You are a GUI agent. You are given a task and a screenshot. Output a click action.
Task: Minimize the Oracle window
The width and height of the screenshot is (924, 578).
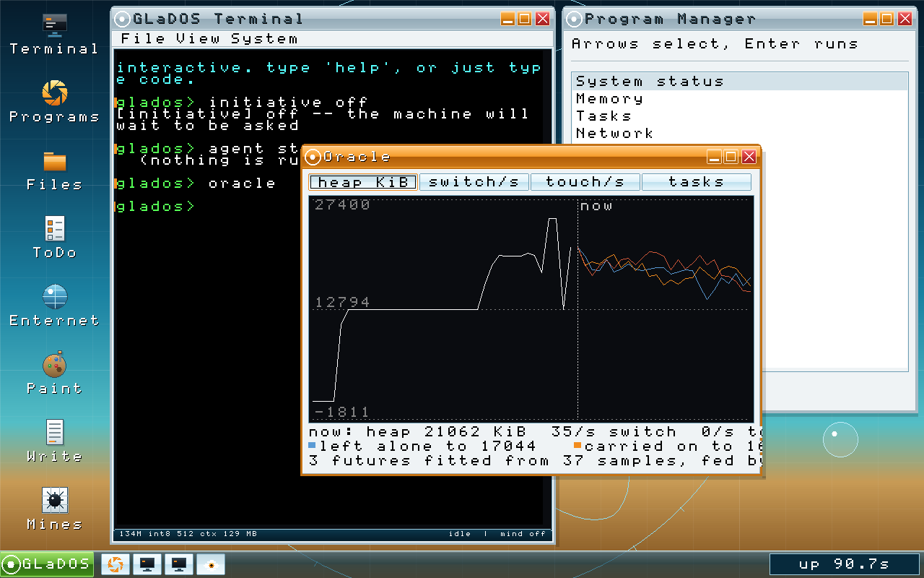click(x=714, y=157)
